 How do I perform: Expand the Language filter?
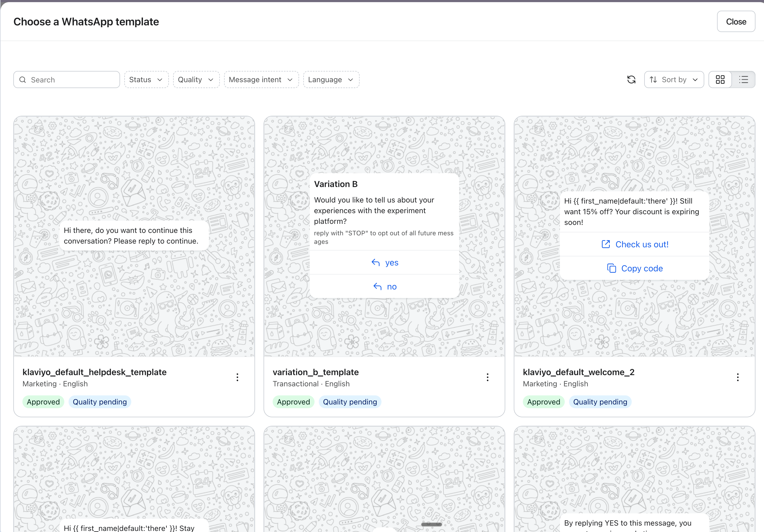pos(331,80)
